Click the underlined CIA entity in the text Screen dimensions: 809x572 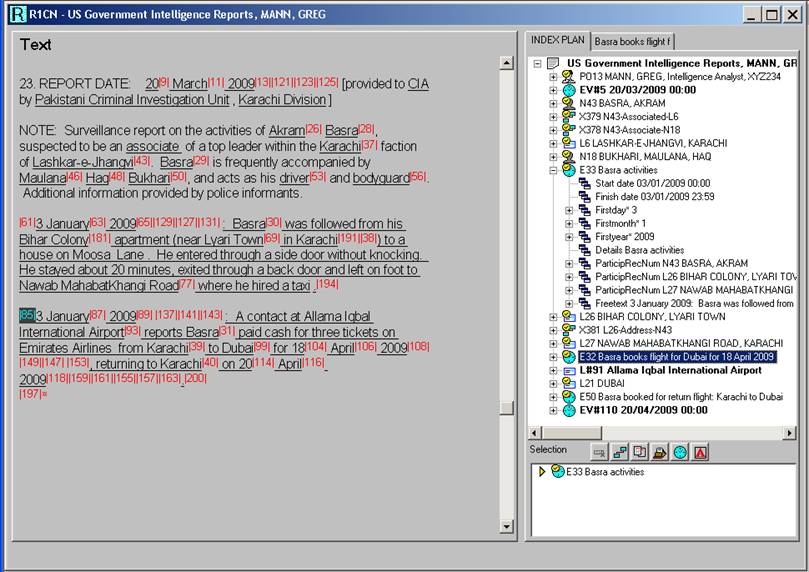click(418, 84)
